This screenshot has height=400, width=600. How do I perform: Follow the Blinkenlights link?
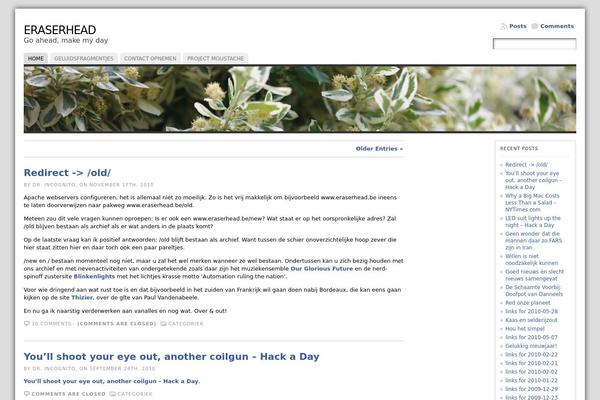[94, 276]
